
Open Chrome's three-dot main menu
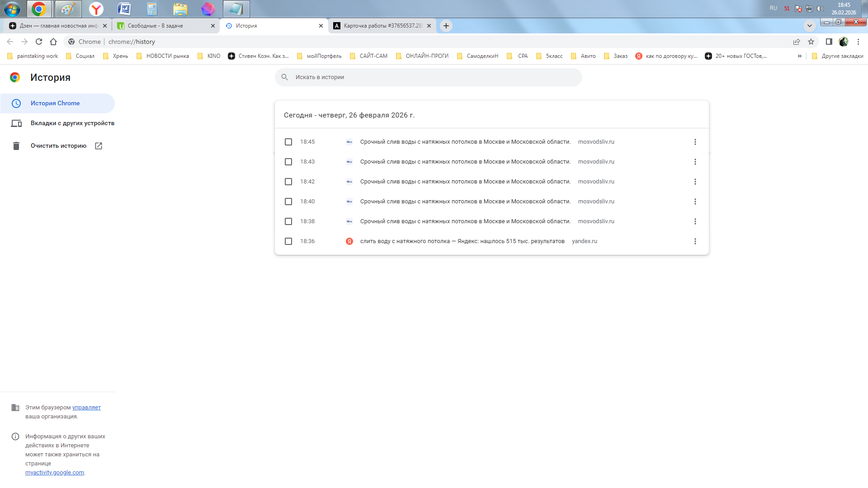click(858, 42)
